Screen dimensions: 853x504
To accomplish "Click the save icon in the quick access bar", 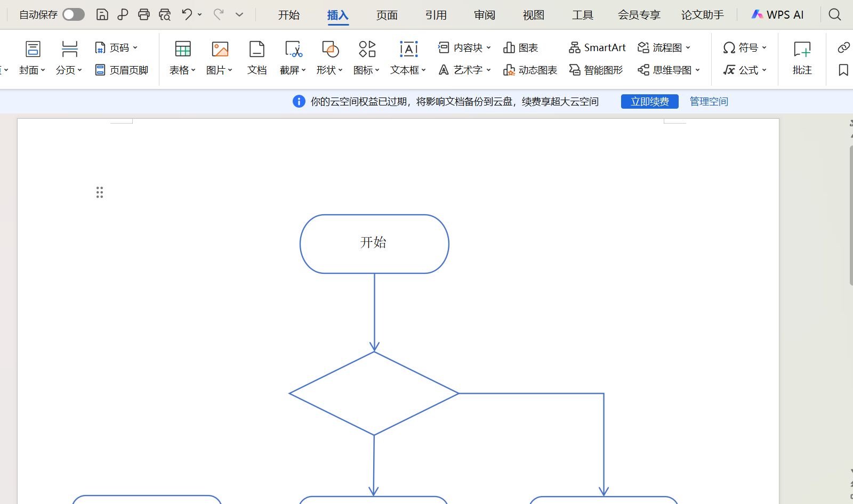I will coord(102,14).
